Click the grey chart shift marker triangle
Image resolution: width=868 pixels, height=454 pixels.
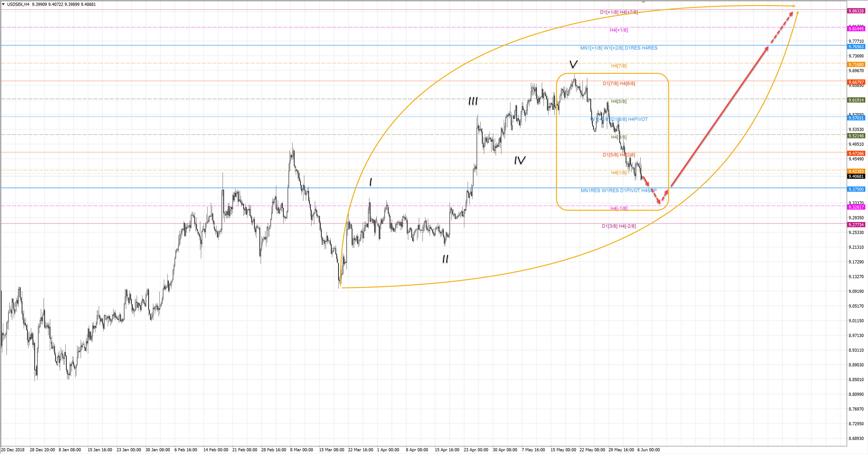(x=643, y=2)
